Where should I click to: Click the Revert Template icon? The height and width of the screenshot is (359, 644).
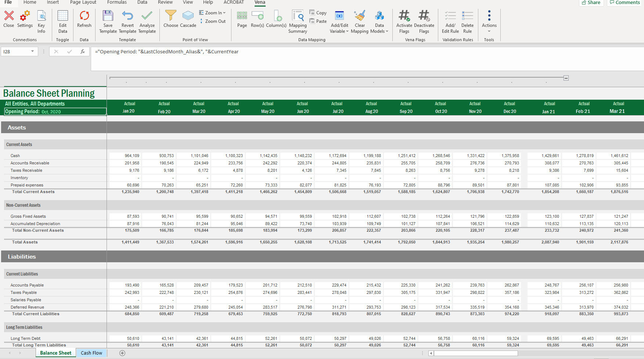click(x=127, y=16)
